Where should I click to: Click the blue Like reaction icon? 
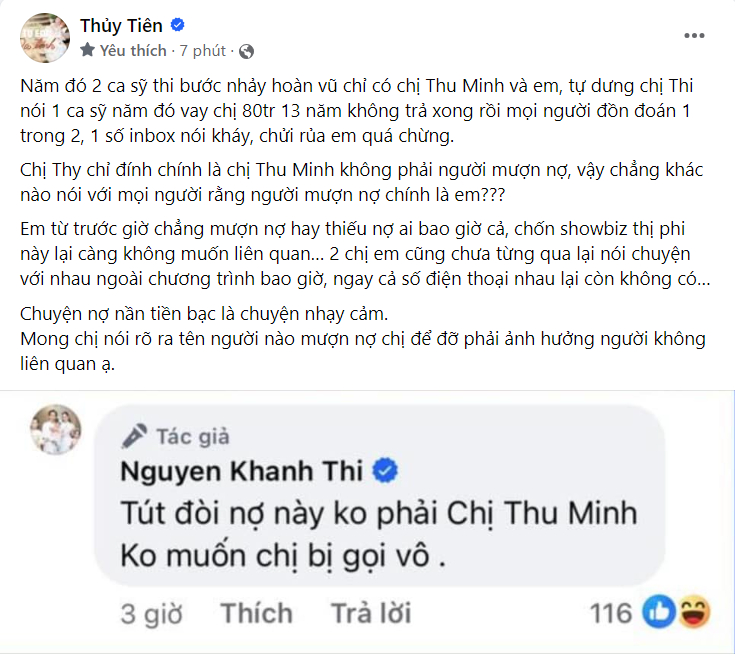pyautogui.click(x=659, y=612)
